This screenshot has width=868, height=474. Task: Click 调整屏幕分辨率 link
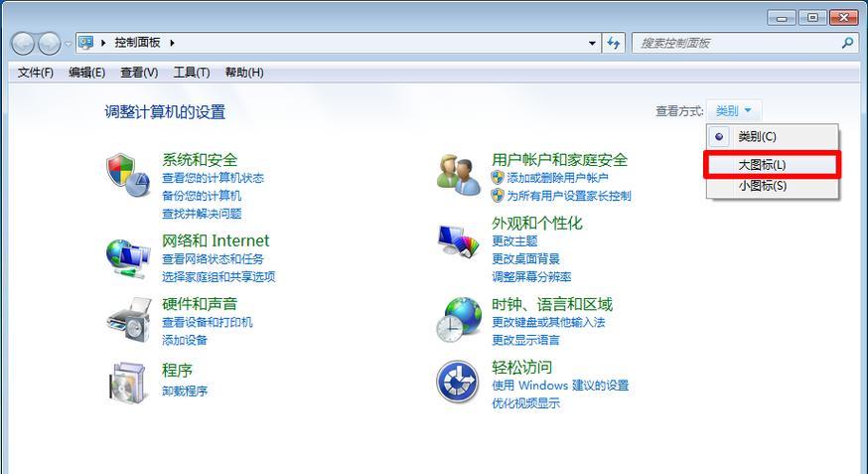[531, 277]
